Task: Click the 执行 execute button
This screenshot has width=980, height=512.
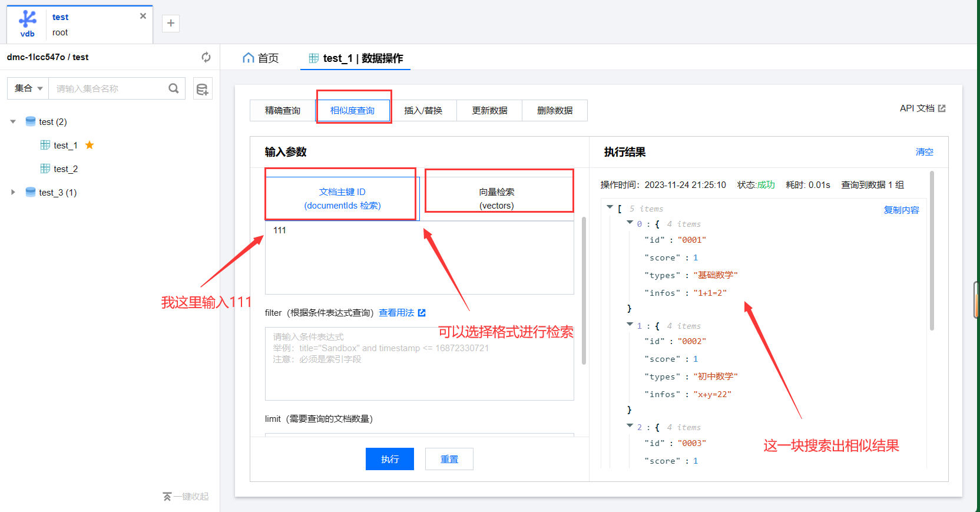Action: pos(390,459)
